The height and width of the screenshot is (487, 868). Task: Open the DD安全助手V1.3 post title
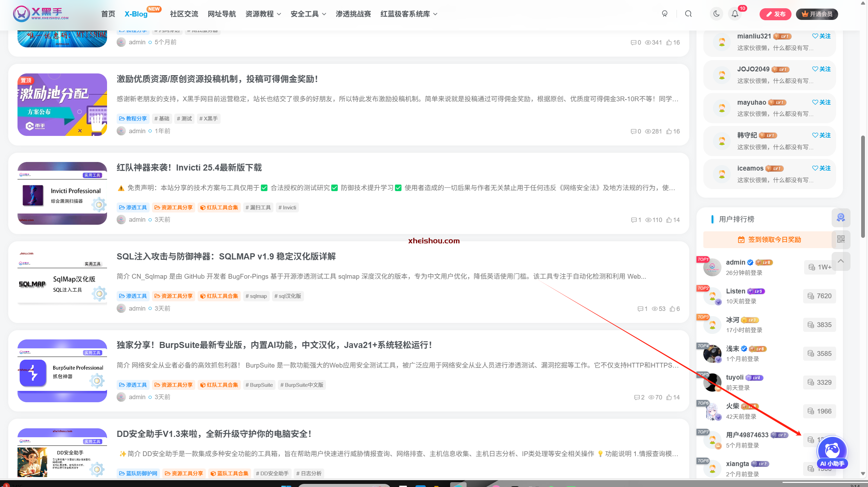[x=214, y=434]
